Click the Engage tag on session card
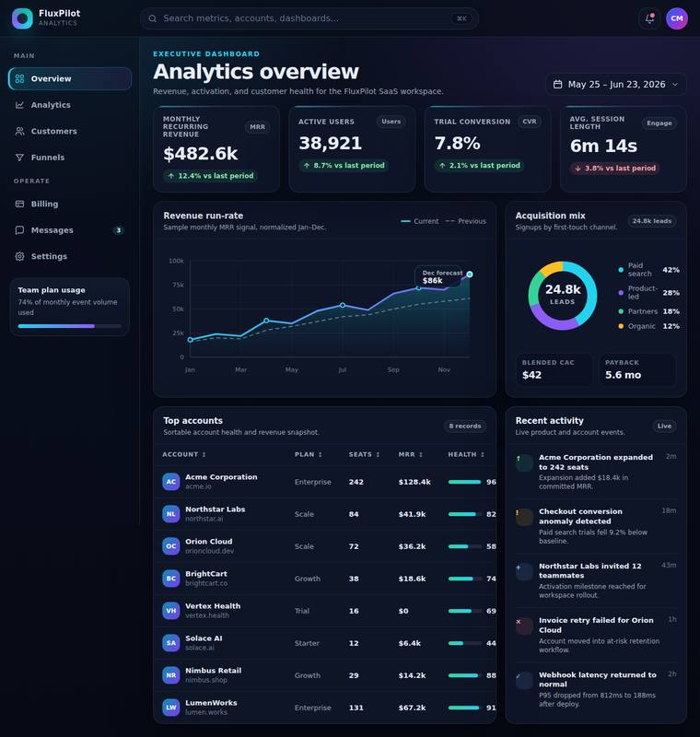The height and width of the screenshot is (737, 700). pyautogui.click(x=659, y=123)
